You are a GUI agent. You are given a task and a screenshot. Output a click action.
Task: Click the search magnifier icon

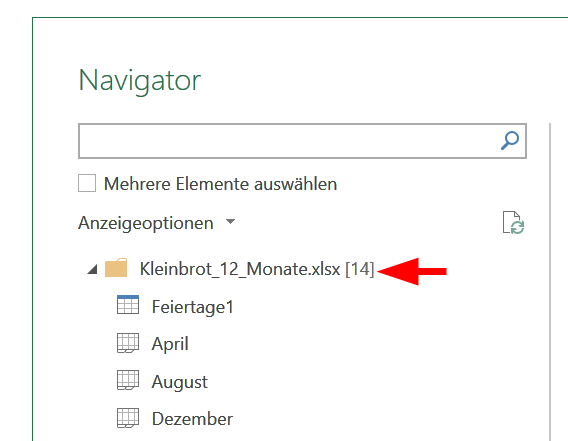pyautogui.click(x=510, y=141)
